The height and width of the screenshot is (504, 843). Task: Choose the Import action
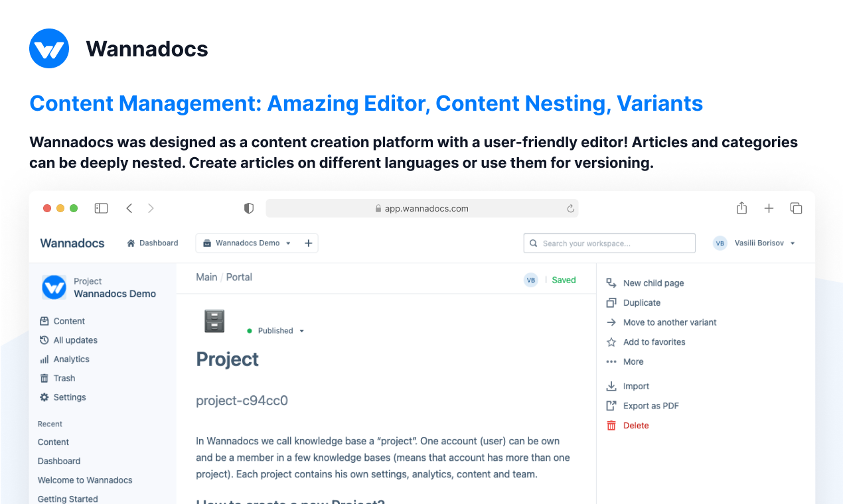628,387
